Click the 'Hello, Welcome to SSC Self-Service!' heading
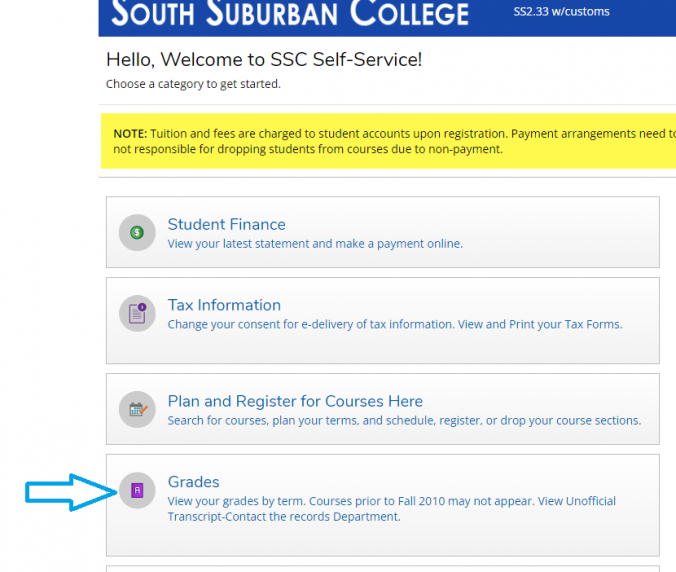This screenshot has width=676, height=572. pyautogui.click(x=264, y=60)
